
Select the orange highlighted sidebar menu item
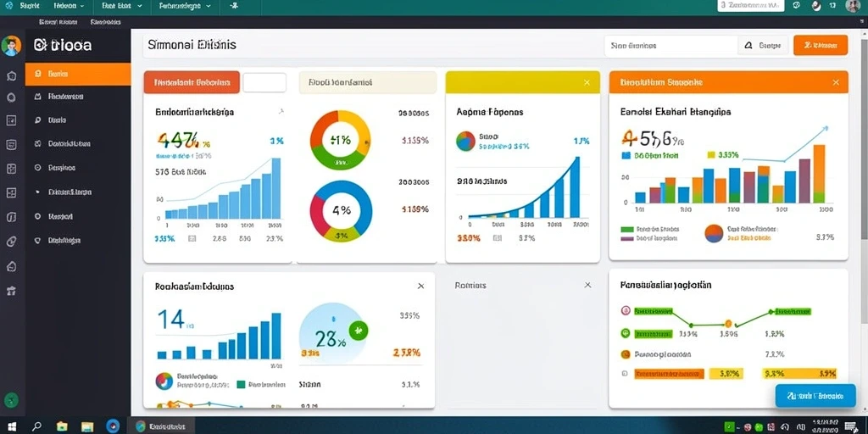click(x=78, y=74)
